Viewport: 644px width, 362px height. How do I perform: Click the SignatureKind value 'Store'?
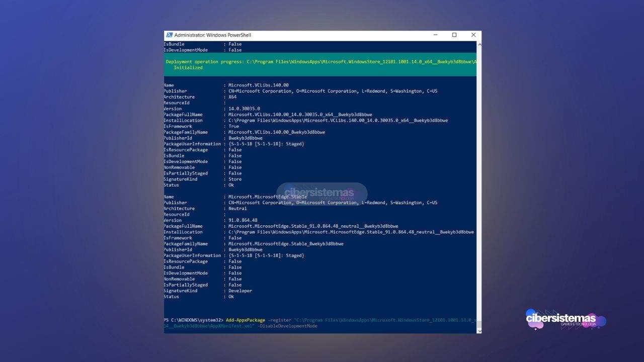[x=235, y=179]
